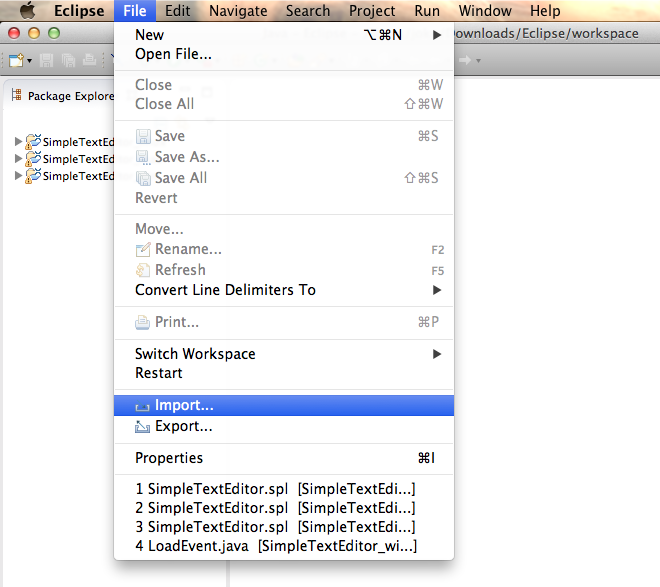Viewport: 660px width, 587px height.
Task: Open the Run menu
Action: point(427,11)
